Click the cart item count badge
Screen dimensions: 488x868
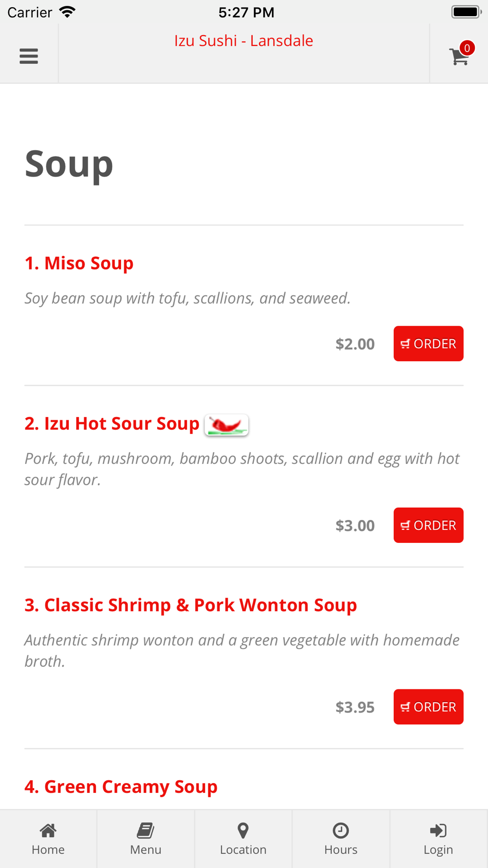[x=467, y=48]
